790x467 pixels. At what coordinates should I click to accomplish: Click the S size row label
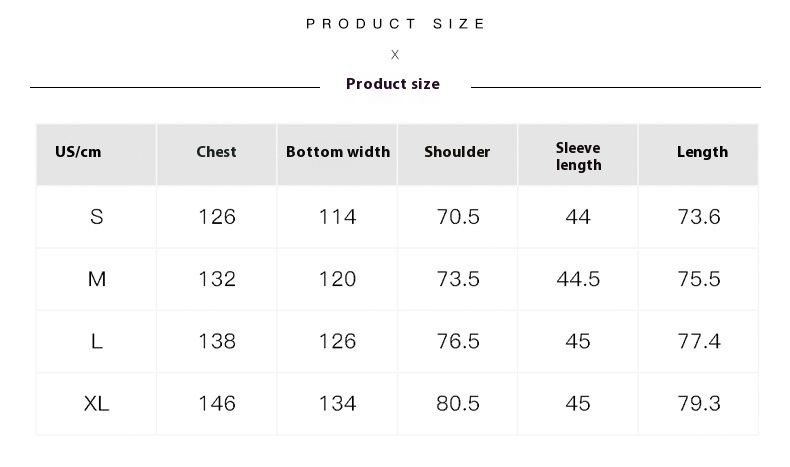coord(97,217)
